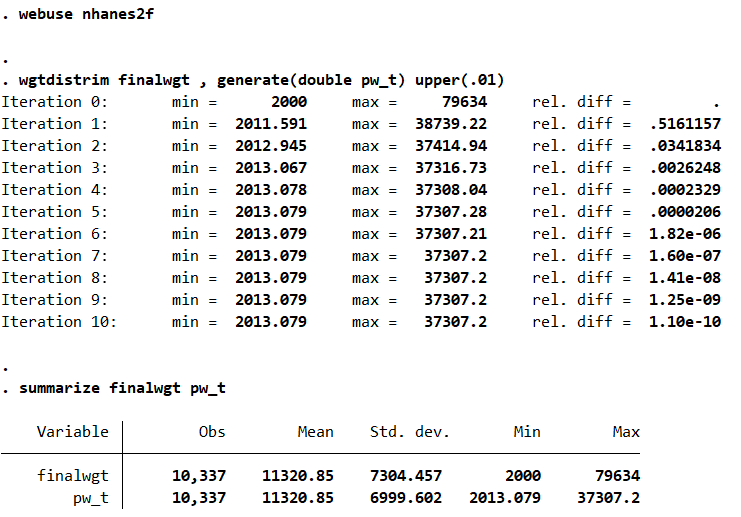Select Iteration 4 min value 2013.078
Screen dimensions: 741x517
click(x=271, y=190)
